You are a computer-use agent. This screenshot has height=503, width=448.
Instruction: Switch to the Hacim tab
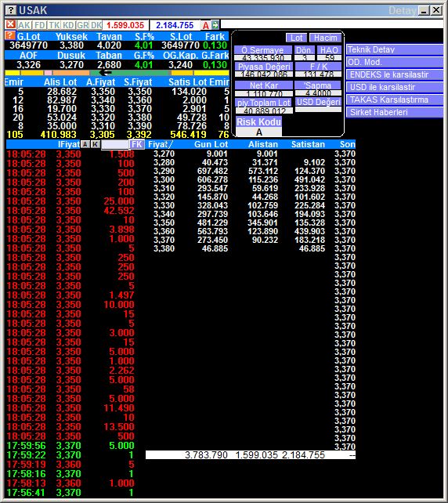click(x=326, y=38)
